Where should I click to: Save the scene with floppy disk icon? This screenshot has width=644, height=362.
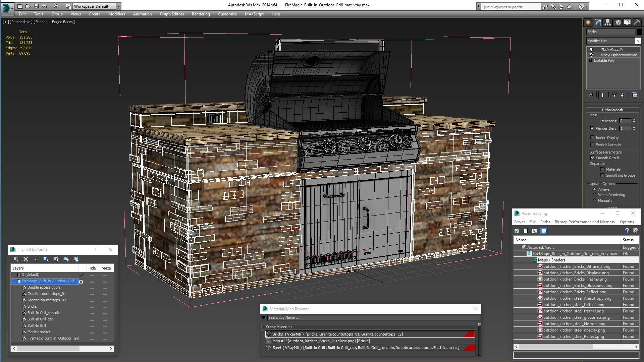coord(36,6)
